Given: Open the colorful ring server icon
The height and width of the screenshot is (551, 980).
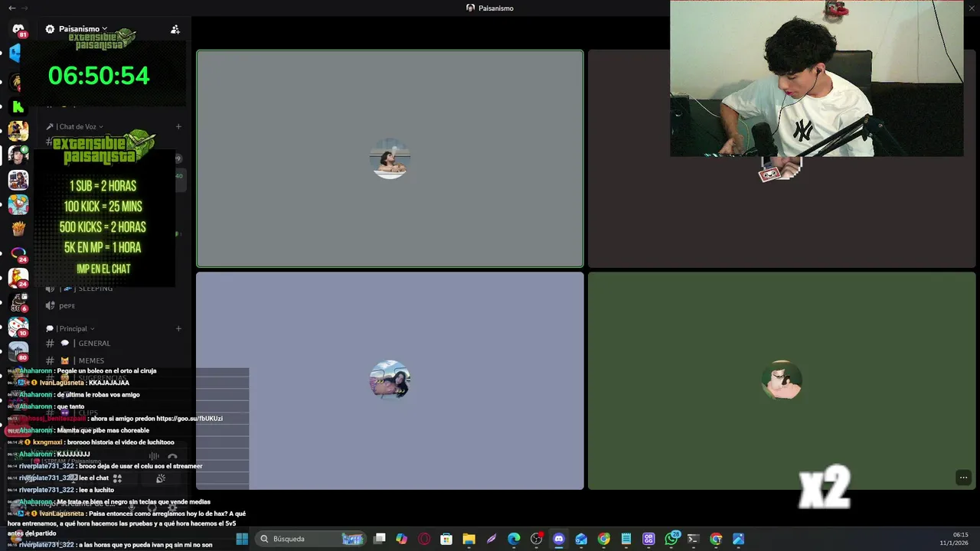Looking at the screenshot, I should (x=18, y=253).
